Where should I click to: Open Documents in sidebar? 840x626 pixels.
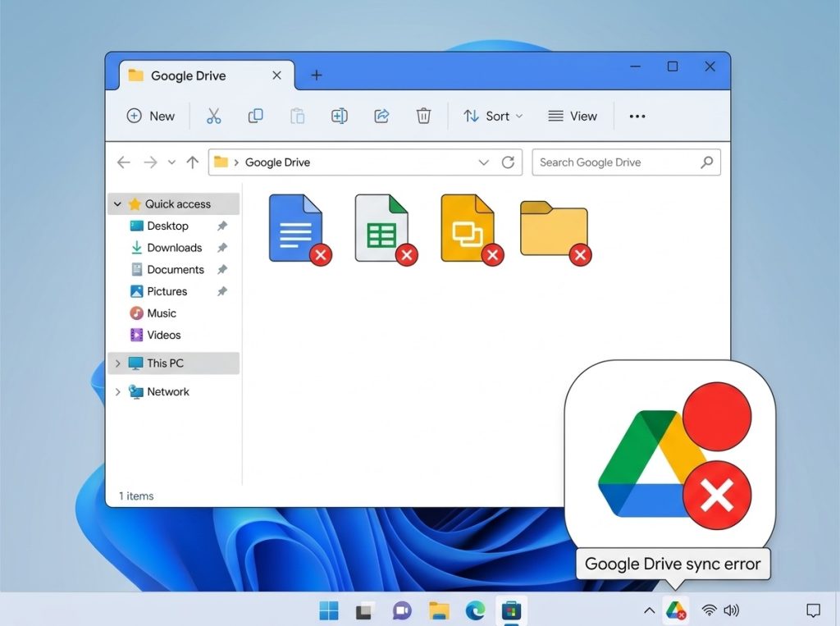[x=176, y=270]
